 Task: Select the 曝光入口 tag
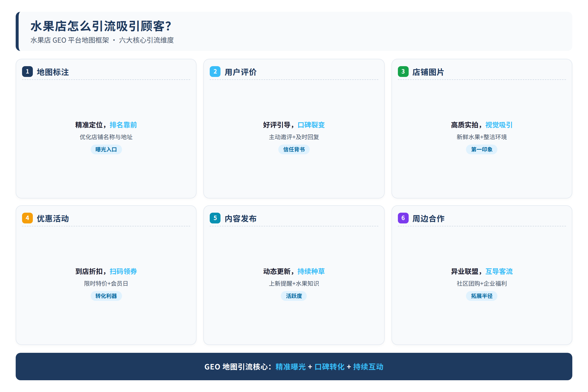106,149
